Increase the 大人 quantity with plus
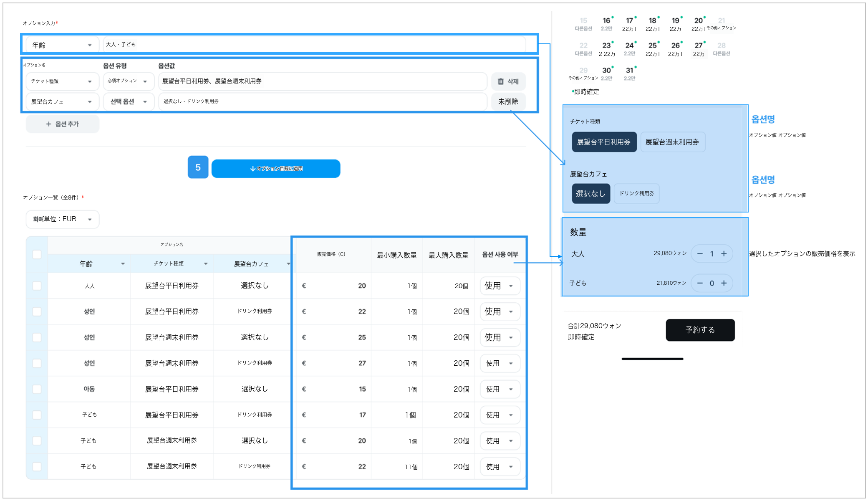Screen dimensions: 868x501 [724, 254]
